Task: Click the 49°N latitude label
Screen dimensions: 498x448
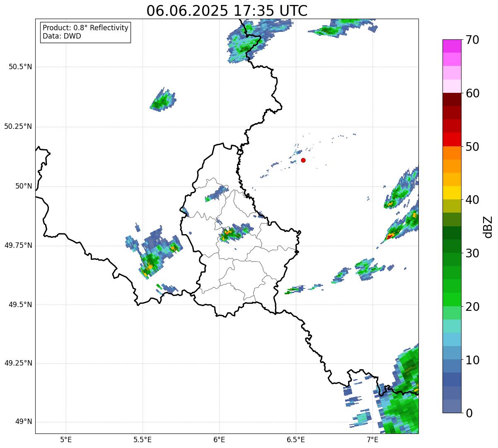Action: pos(24,421)
